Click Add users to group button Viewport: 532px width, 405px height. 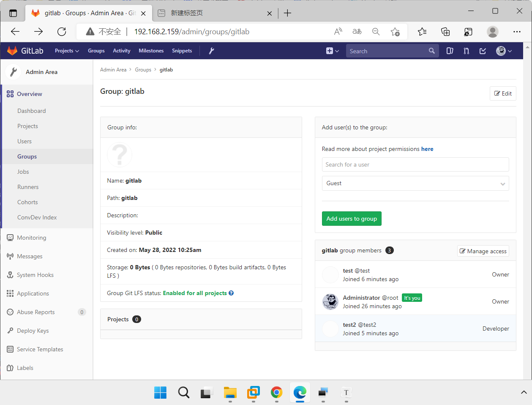pyautogui.click(x=352, y=219)
